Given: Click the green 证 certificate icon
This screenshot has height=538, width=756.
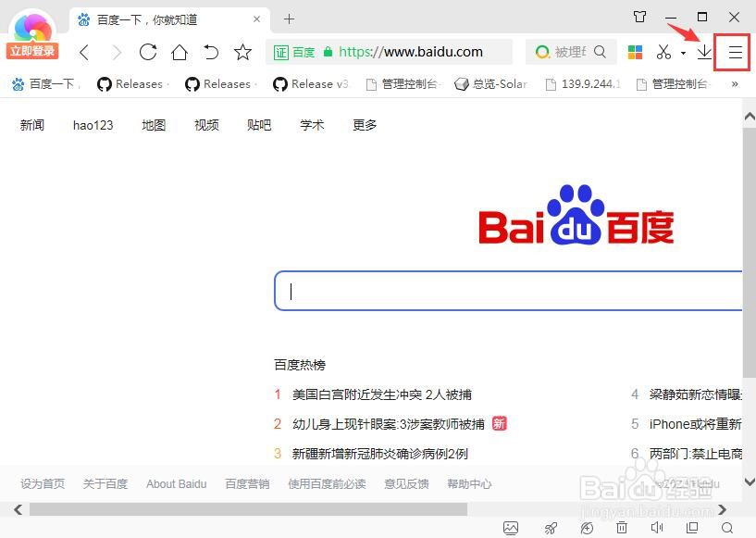Looking at the screenshot, I should click(280, 52).
